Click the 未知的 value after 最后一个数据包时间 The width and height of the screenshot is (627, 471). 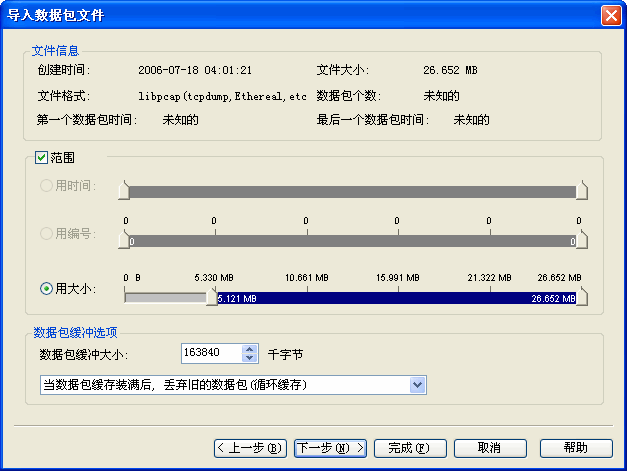pos(471,120)
